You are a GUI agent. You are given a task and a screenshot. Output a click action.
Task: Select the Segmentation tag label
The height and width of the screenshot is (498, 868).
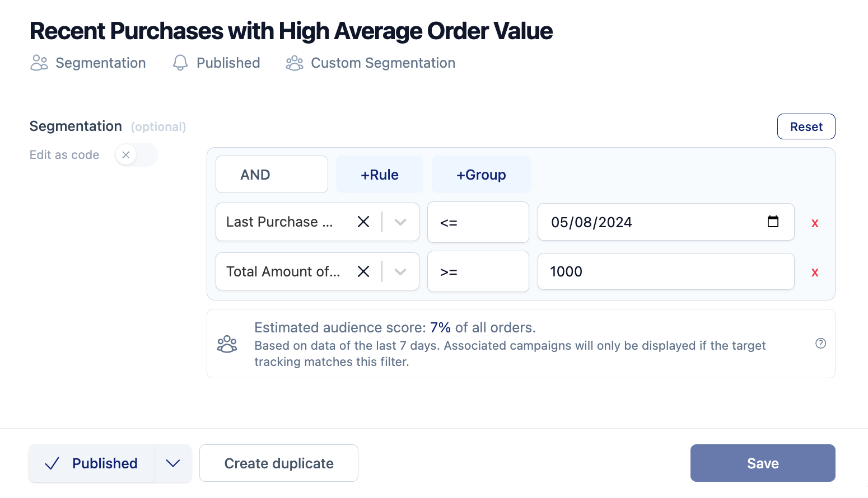[100, 63]
